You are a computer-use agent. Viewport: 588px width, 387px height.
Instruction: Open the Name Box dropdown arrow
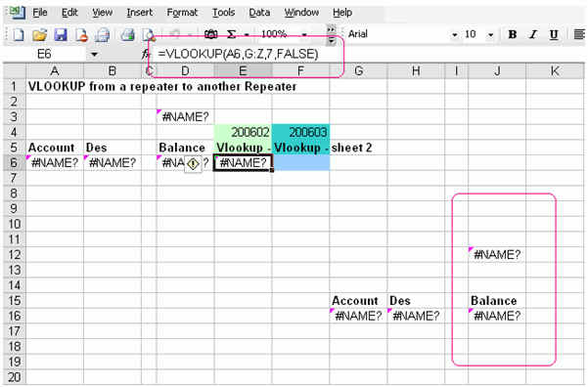pyautogui.click(x=94, y=55)
